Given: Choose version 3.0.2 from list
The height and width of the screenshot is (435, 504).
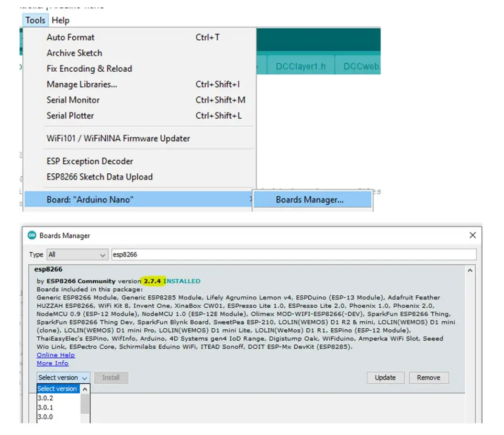Looking at the screenshot, I should [58, 398].
